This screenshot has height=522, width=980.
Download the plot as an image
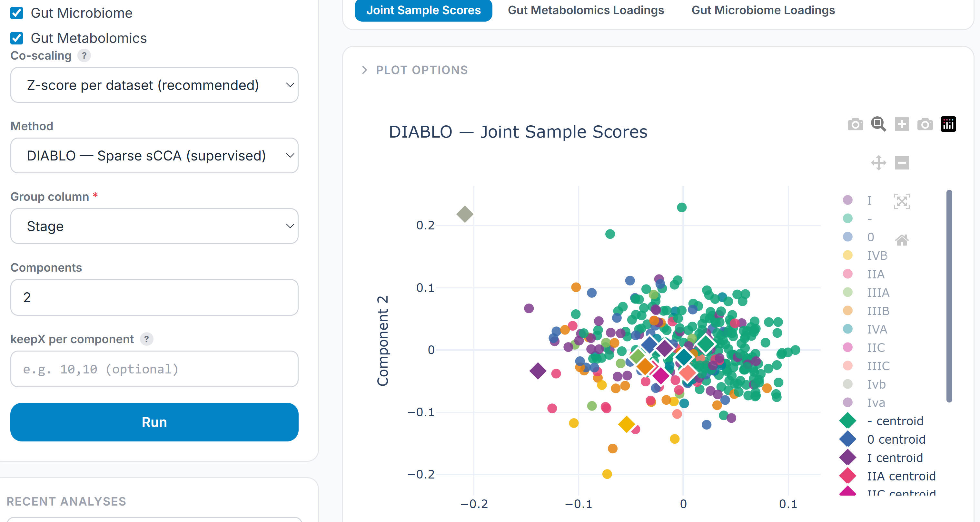pyautogui.click(x=856, y=124)
